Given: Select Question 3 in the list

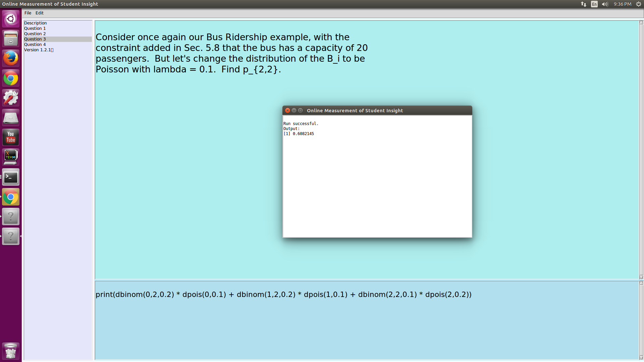Looking at the screenshot, I should (x=58, y=39).
